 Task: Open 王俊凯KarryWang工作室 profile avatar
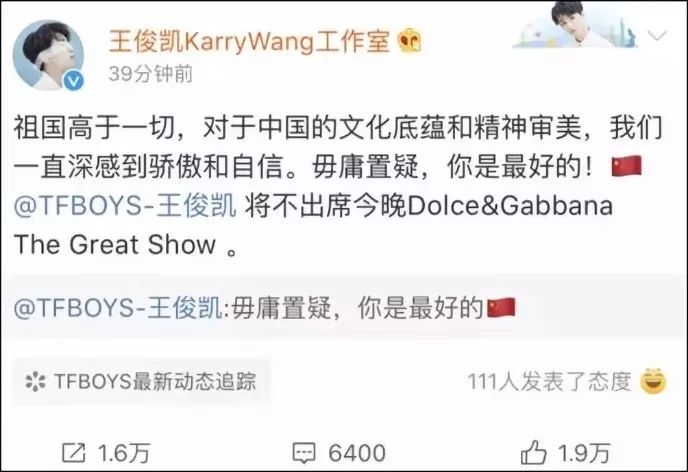point(48,54)
